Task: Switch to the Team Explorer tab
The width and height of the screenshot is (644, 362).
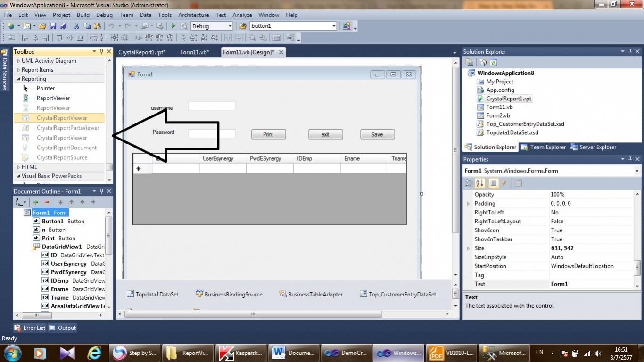Action: [543, 147]
